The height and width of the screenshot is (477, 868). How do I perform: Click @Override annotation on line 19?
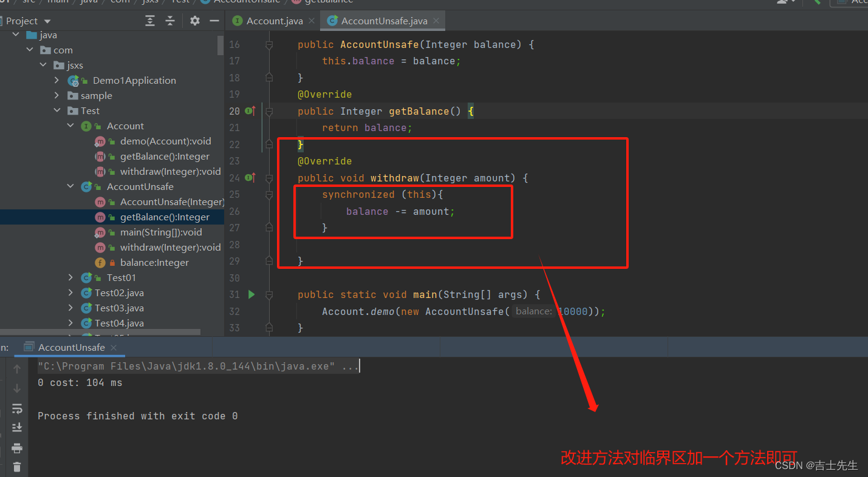(x=324, y=94)
